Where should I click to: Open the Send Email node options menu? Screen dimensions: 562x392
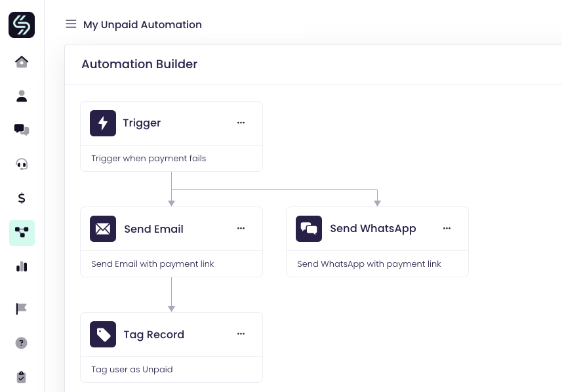point(241,228)
